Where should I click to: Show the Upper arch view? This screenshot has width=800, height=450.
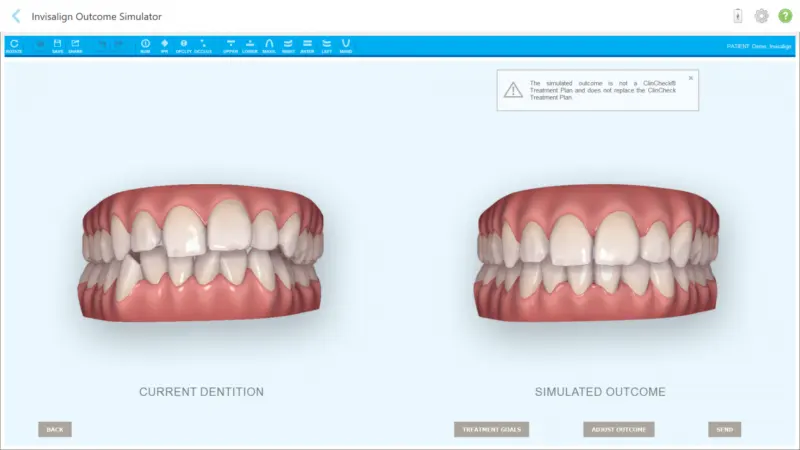(230, 45)
